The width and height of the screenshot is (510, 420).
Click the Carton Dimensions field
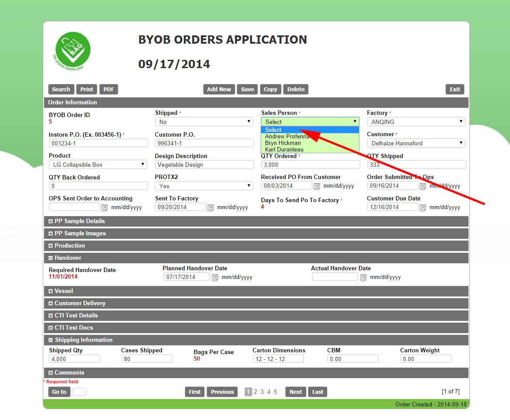(278, 359)
